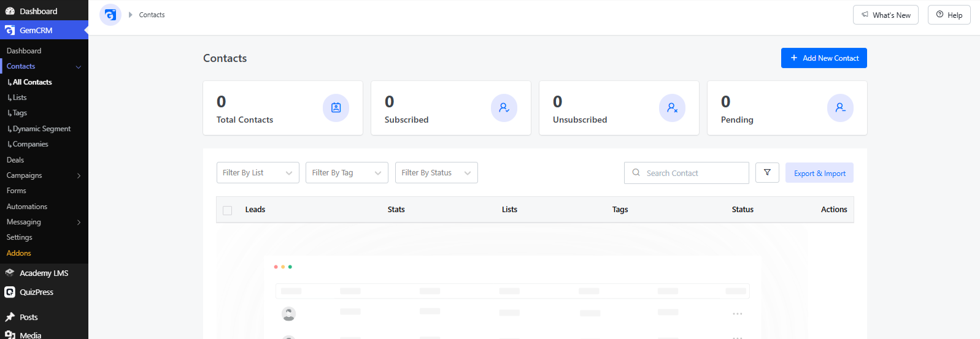Open the advanced filter funnel icon
980x339 pixels.
[x=767, y=172]
